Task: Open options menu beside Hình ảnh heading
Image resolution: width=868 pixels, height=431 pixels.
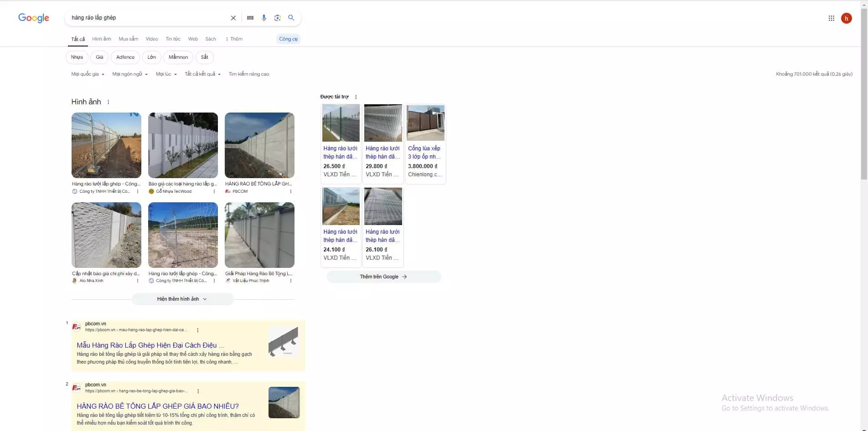Action: tap(108, 102)
